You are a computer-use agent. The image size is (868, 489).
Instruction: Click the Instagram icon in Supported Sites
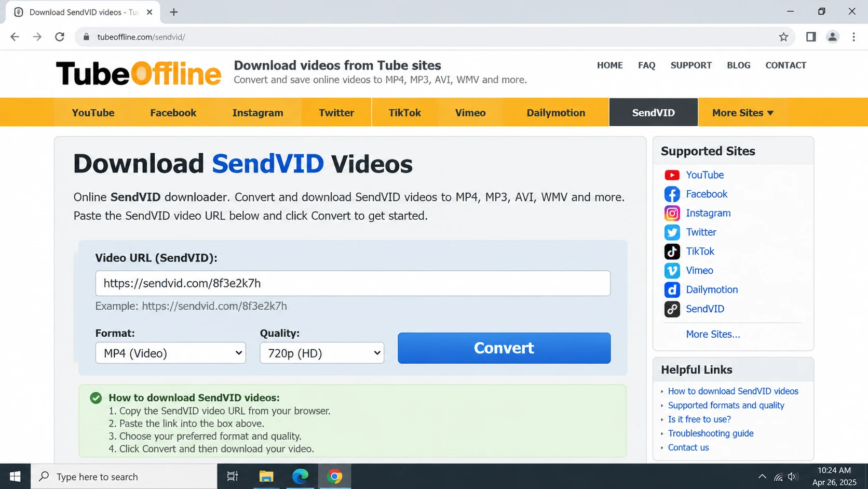tap(672, 213)
